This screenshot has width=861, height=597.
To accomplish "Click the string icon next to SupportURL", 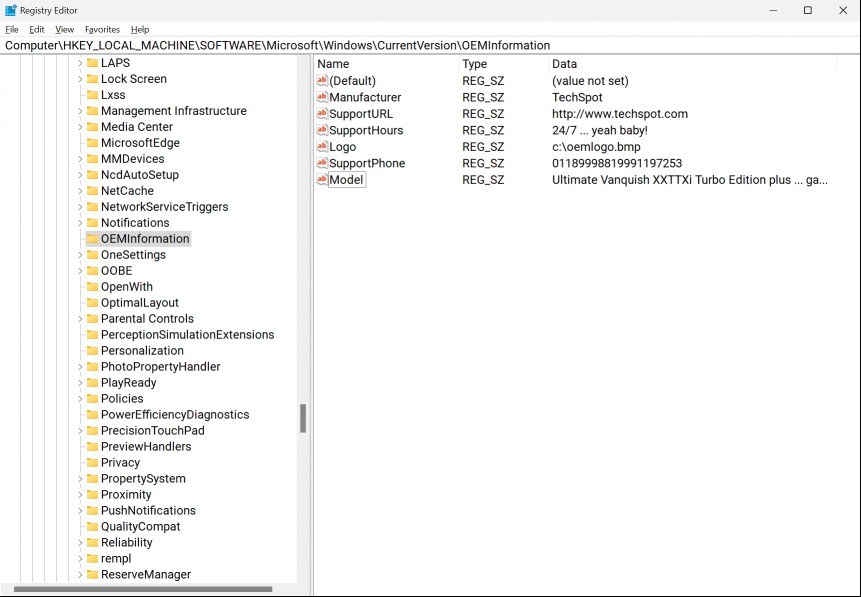I will [322, 114].
